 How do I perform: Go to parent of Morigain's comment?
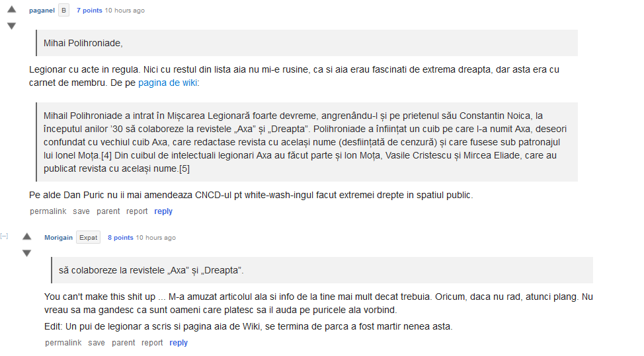point(124,343)
